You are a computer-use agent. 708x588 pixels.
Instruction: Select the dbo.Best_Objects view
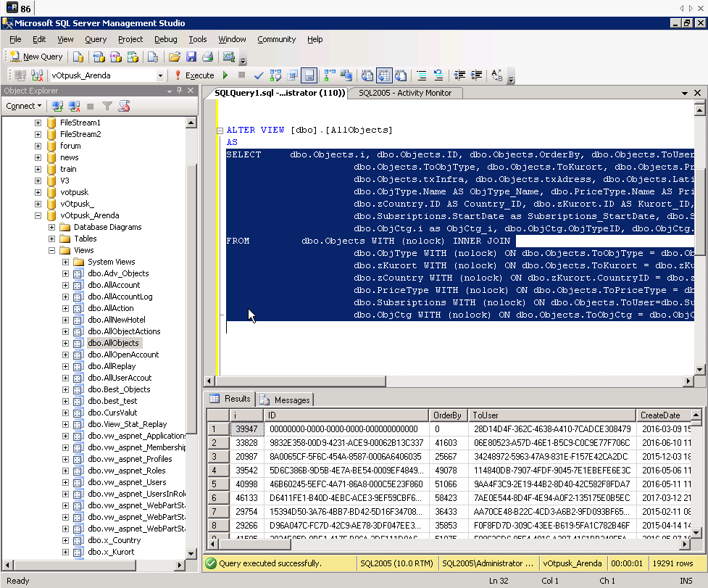pyautogui.click(x=119, y=389)
